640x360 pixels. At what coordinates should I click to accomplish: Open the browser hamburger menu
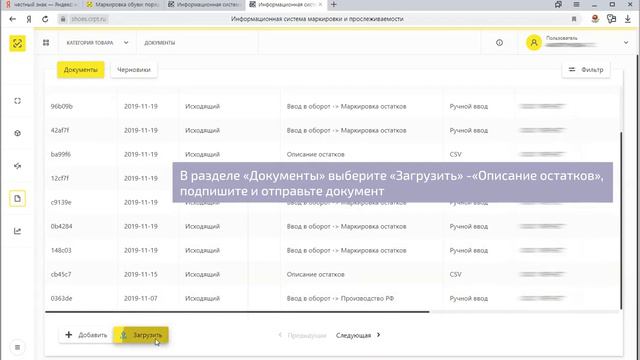click(x=576, y=4)
